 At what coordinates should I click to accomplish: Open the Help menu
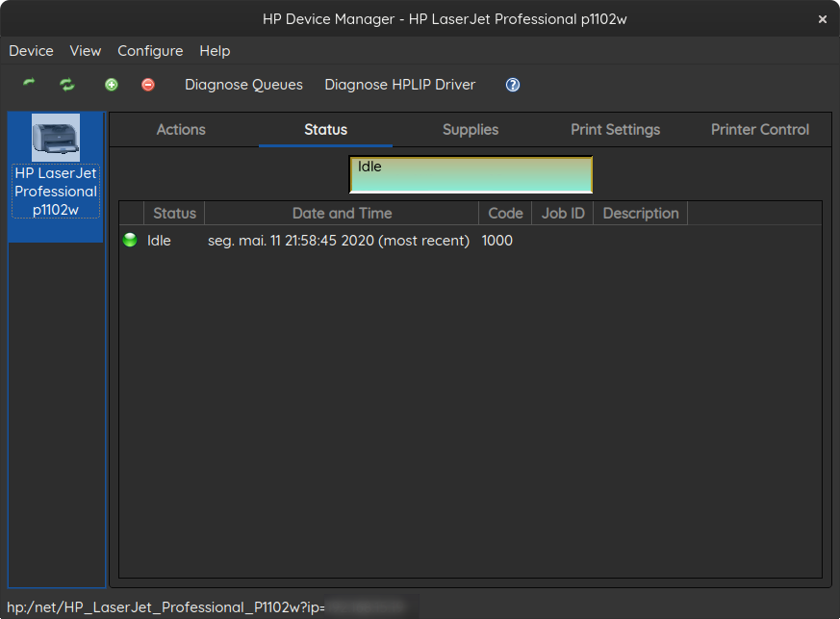(215, 51)
